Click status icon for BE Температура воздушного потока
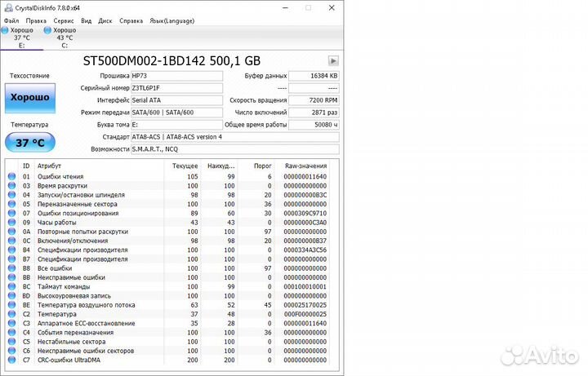Image resolution: width=588 pixels, height=376 pixels. 11,305
